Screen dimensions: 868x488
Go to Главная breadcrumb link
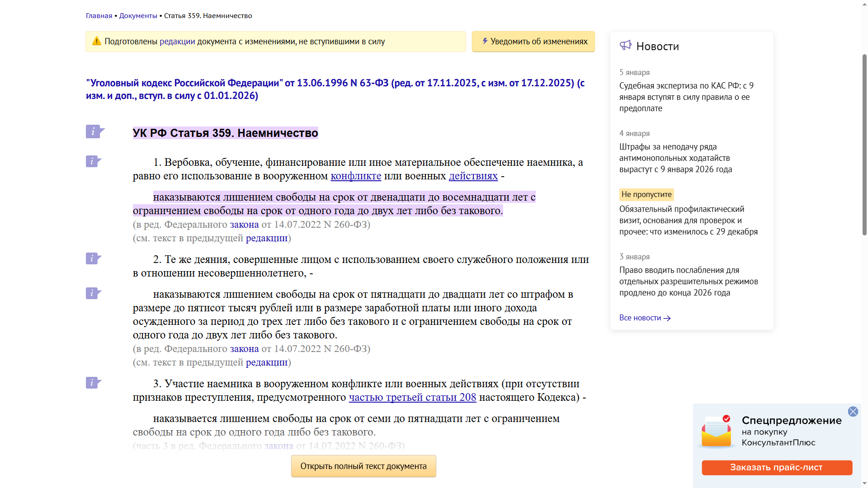99,16
